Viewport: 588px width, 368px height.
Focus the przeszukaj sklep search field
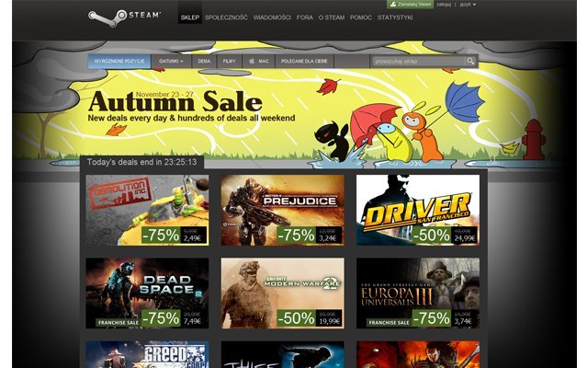point(419,61)
